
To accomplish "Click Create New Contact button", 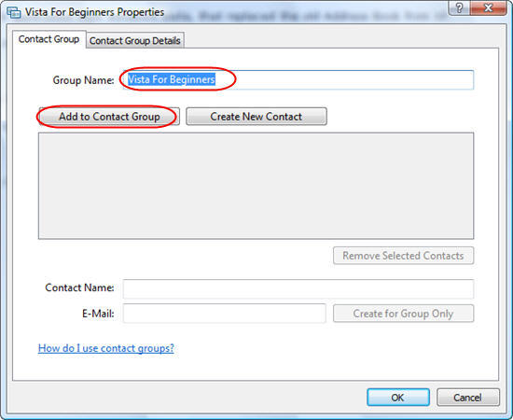I will click(256, 117).
